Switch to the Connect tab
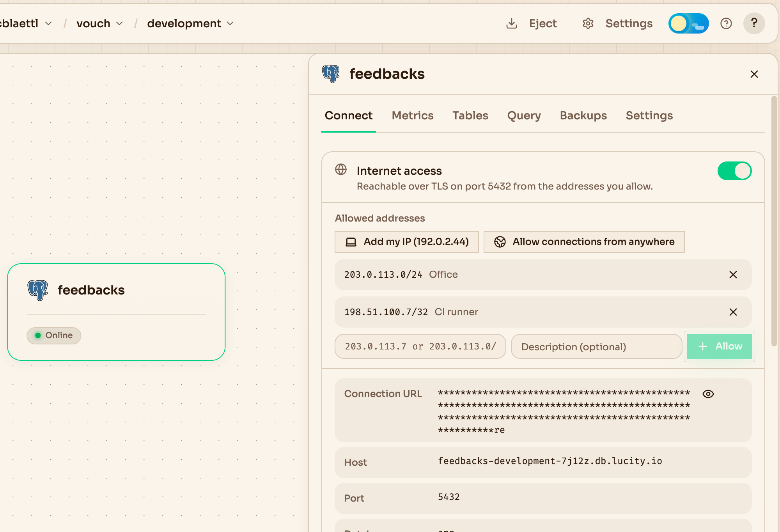The image size is (780, 532). click(348, 115)
